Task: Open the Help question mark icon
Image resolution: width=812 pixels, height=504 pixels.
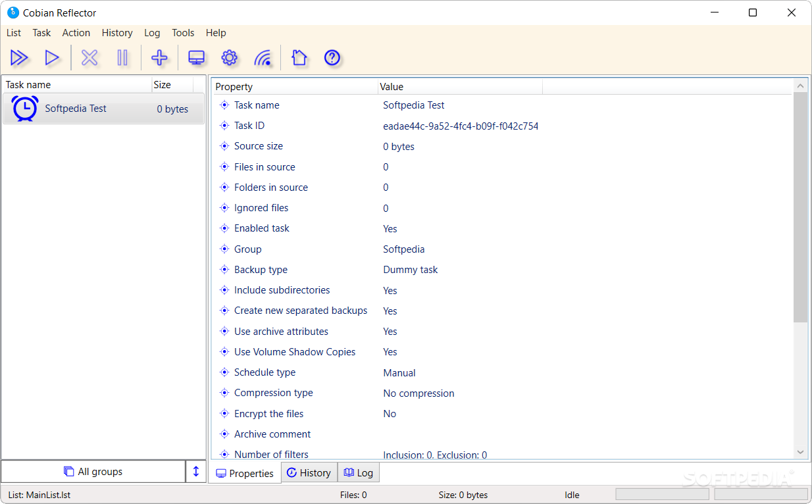Action: [x=332, y=57]
